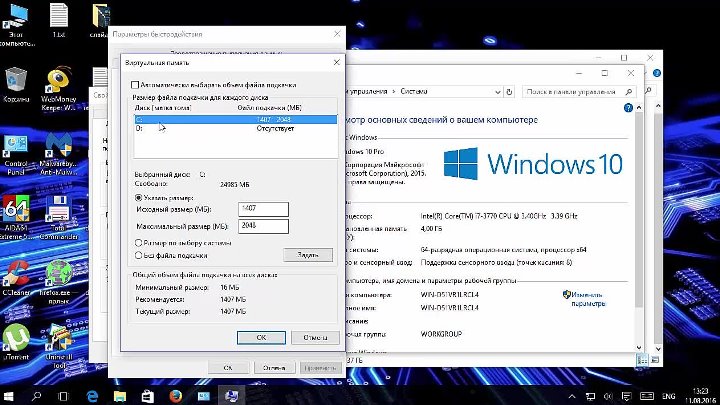Open the 1.txt file on desktop
This screenshot has height=405, width=720.
(x=59, y=21)
